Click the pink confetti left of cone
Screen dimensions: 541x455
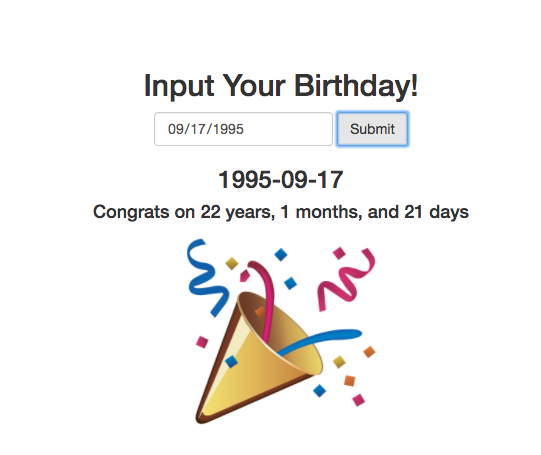(x=202, y=342)
